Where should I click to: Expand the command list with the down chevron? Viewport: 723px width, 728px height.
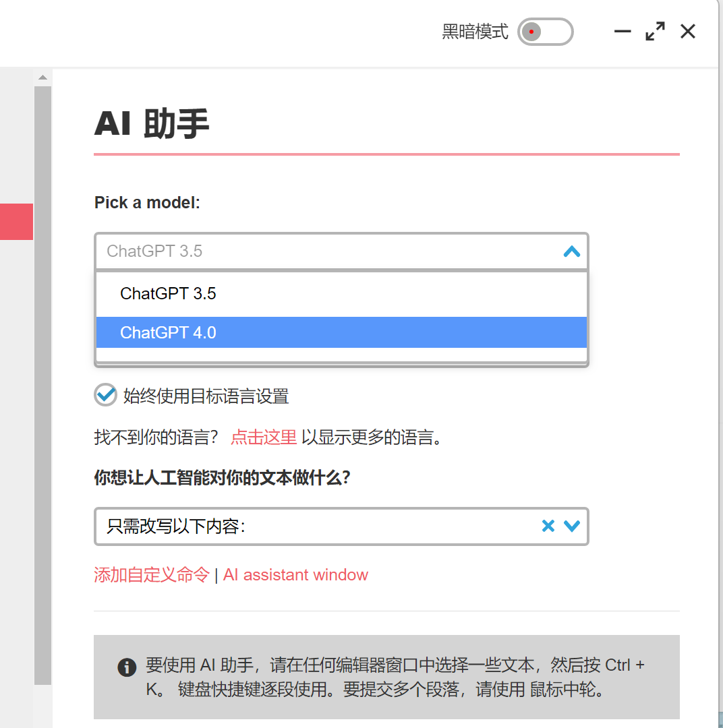[572, 526]
